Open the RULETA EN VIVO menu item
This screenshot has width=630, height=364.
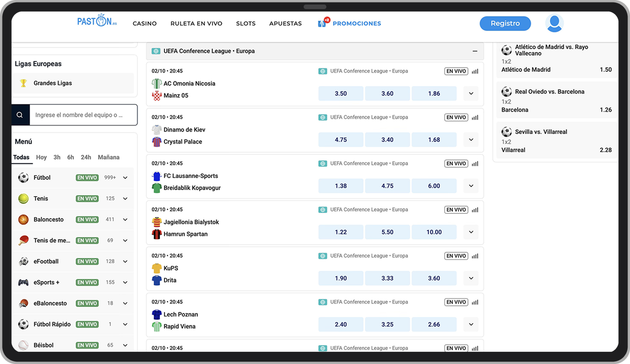196,23
